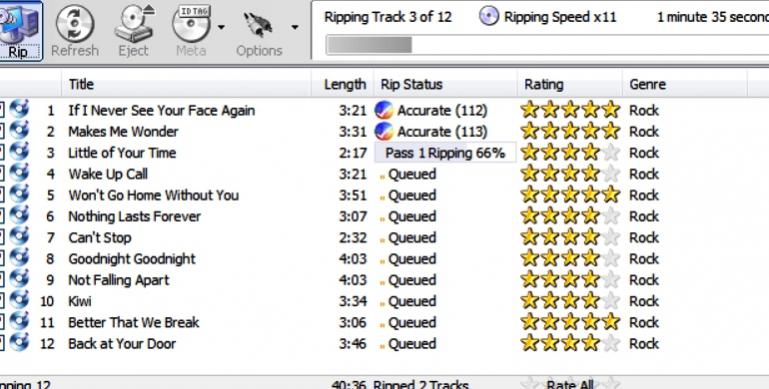Click the overall ripping progress bar
This screenshot has height=389, width=769.
click(x=547, y=45)
